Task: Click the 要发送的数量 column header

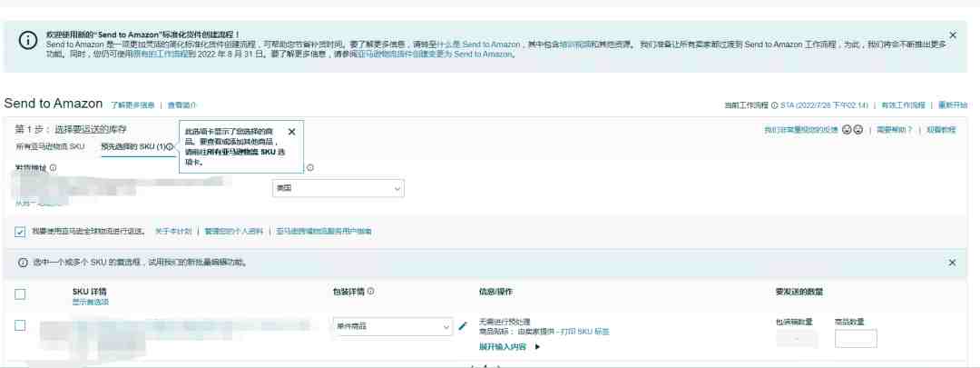Action: pyautogui.click(x=799, y=292)
